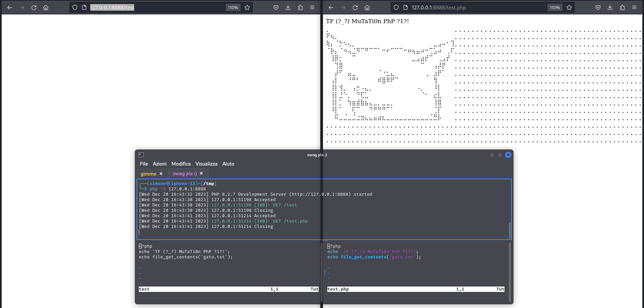
Task: Reset the 110% zoom in left browser
Action: coord(233,7)
